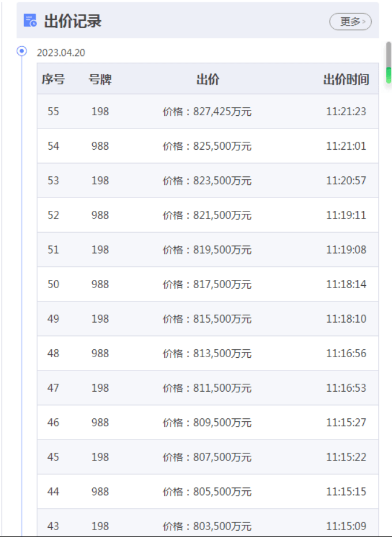Select bid row number 54
This screenshot has height=537, width=392.
pos(53,146)
